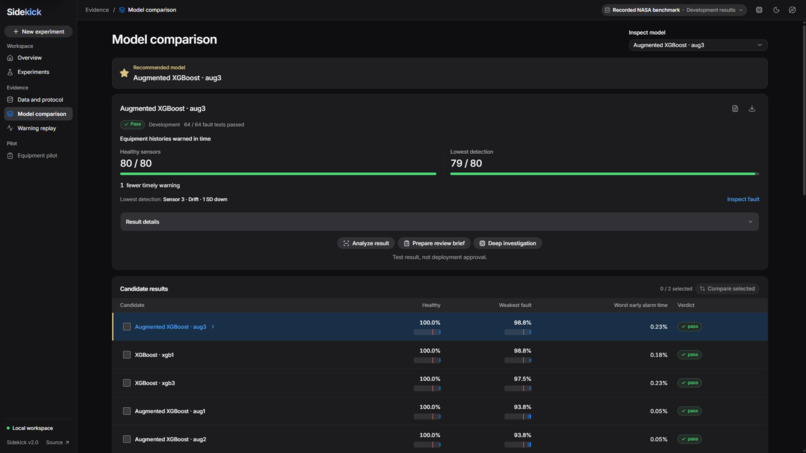
Task: Open the Overview home icon
Action: coord(10,58)
